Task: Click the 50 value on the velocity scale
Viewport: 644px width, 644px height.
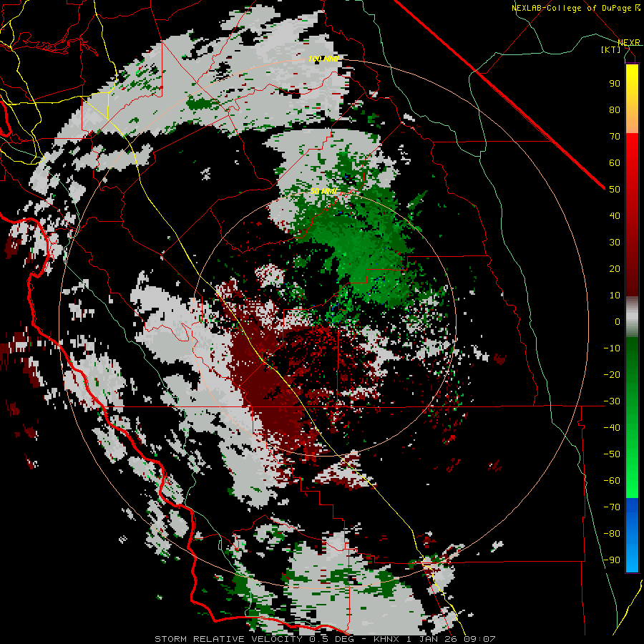Action: point(615,190)
